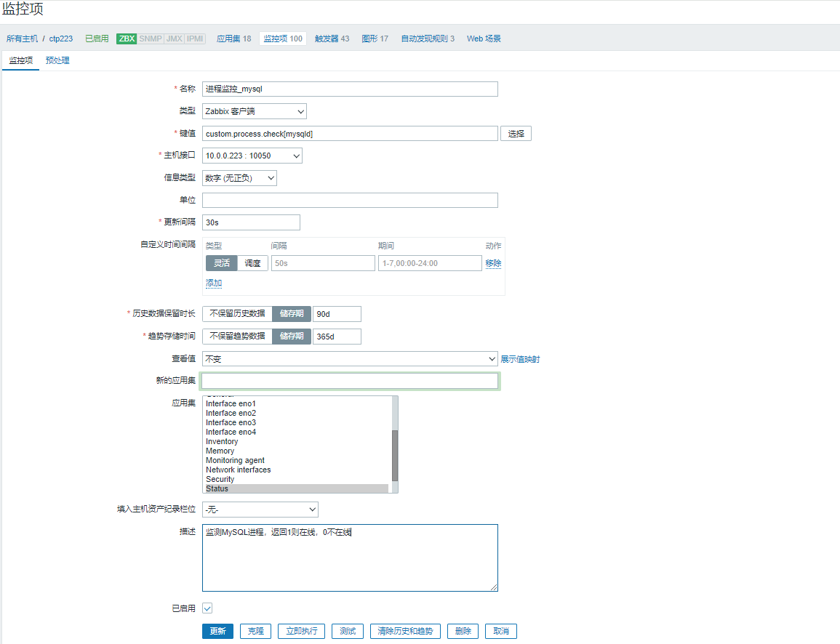Focus the history 90d field

[337, 314]
